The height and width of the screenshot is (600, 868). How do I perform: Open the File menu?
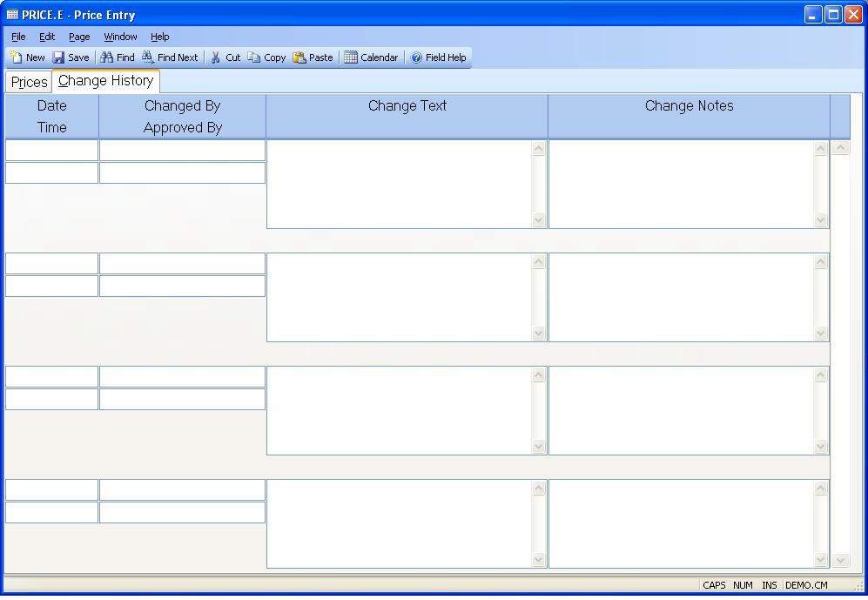tap(18, 37)
